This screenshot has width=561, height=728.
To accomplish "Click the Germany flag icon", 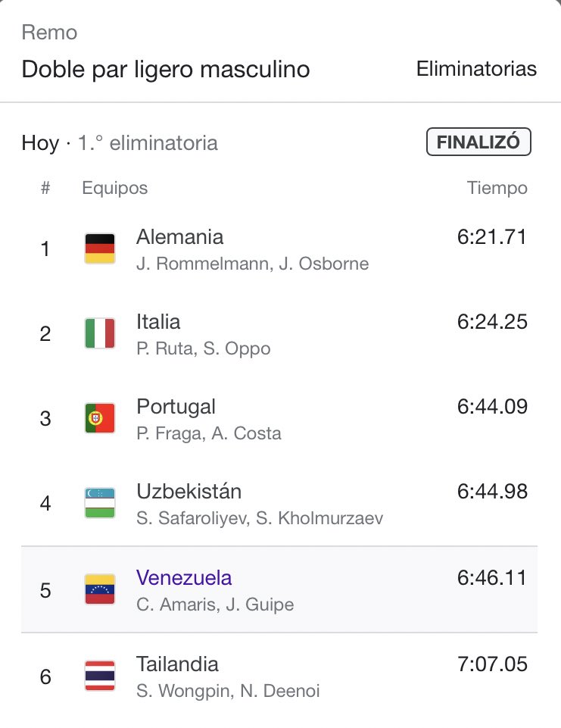I will tap(99, 248).
